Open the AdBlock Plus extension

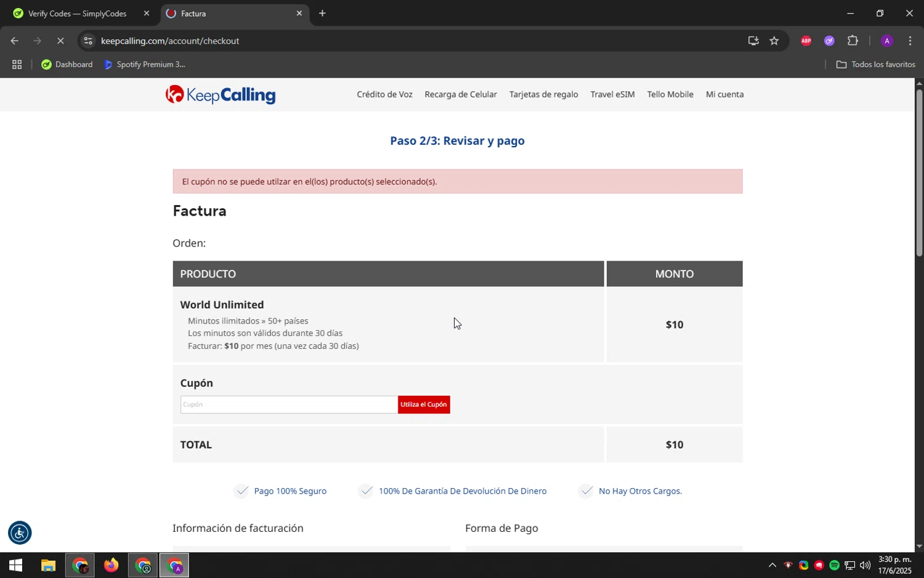click(806, 41)
